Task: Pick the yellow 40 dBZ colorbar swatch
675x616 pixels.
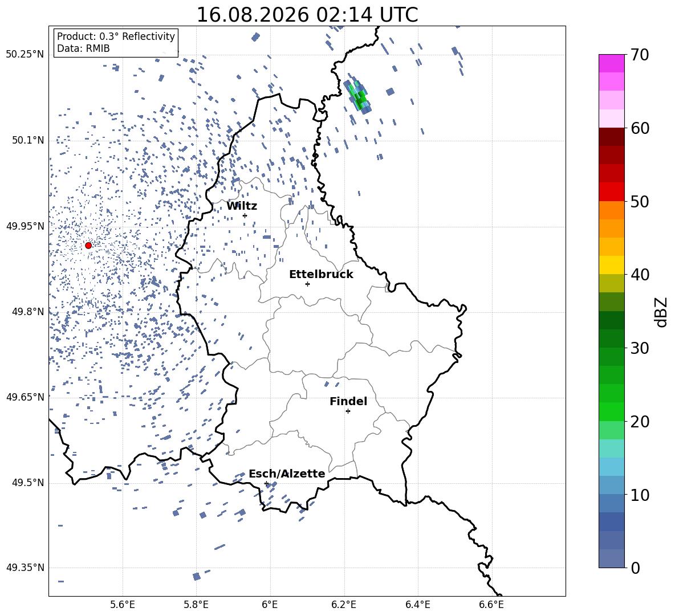Action: [611, 265]
